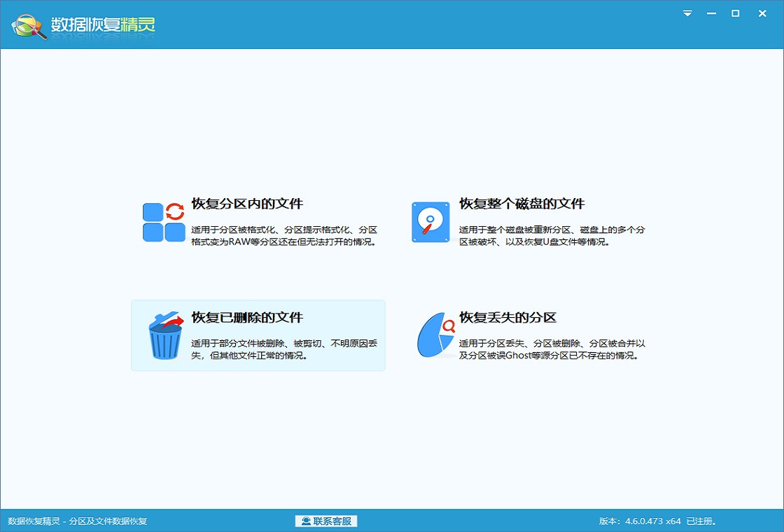Click version text 4.6.0.473 x64
Image resolution: width=784 pixels, height=532 pixels.
(653, 521)
